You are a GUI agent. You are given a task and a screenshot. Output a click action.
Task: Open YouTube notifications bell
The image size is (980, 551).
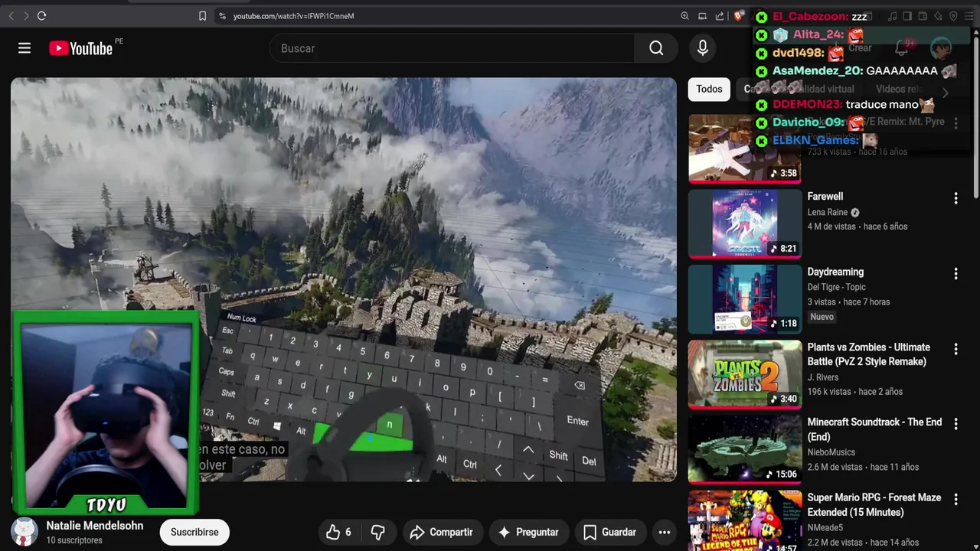(902, 48)
